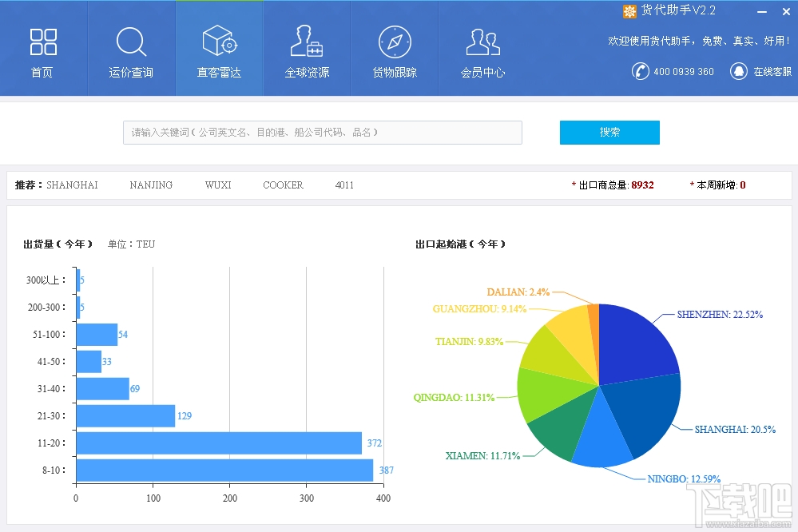Click the 直客雷达 tab label

click(x=219, y=72)
